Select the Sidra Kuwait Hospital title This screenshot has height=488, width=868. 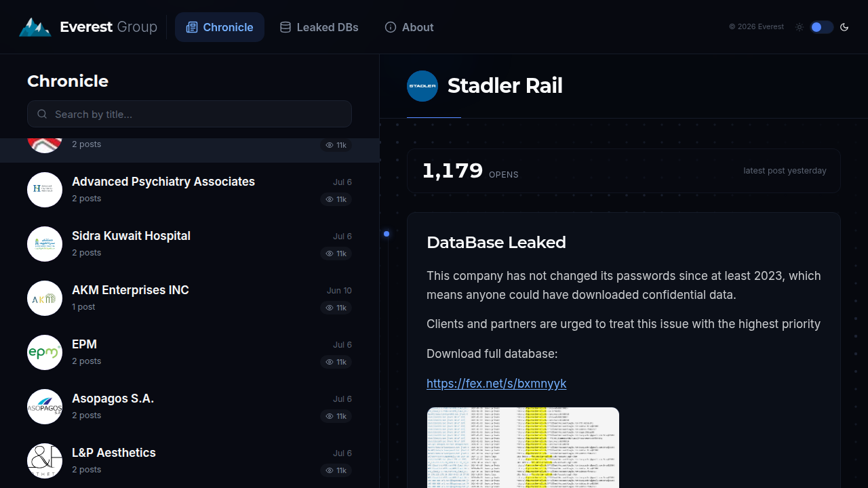point(131,236)
